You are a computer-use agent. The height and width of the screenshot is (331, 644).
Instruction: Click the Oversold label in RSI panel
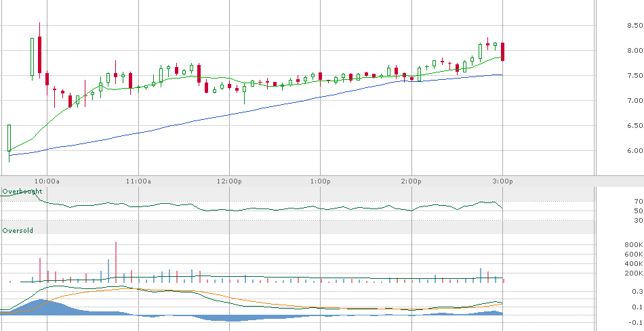[x=18, y=231]
